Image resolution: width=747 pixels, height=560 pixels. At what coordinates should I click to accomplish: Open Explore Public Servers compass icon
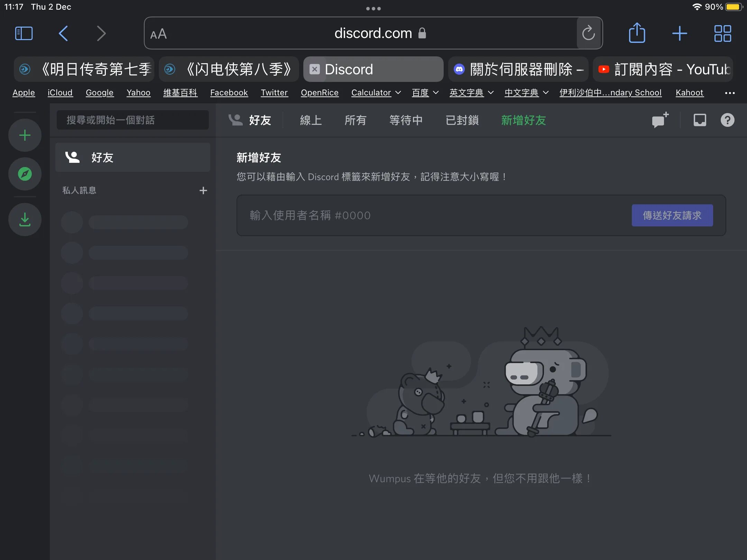[x=25, y=174]
